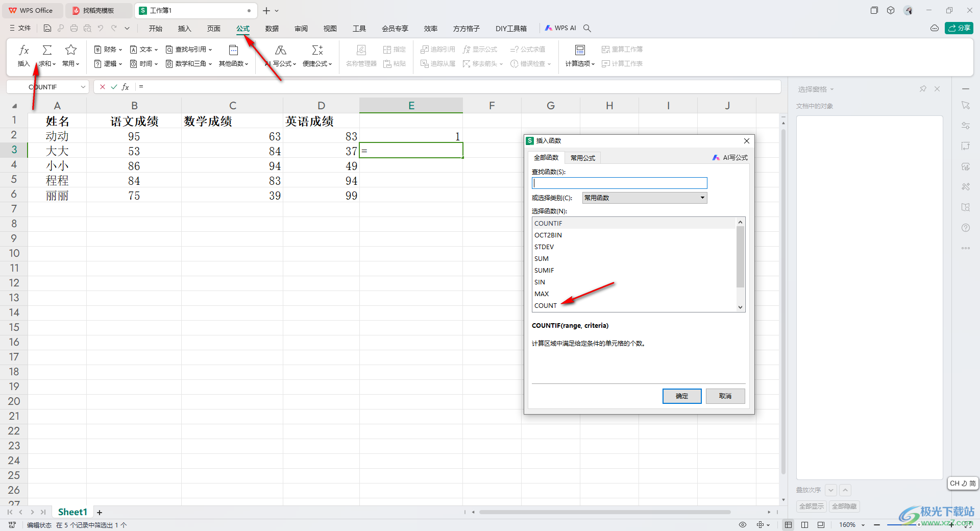Add a new sheet with the plus icon
The image size is (980, 531).
click(x=100, y=513)
